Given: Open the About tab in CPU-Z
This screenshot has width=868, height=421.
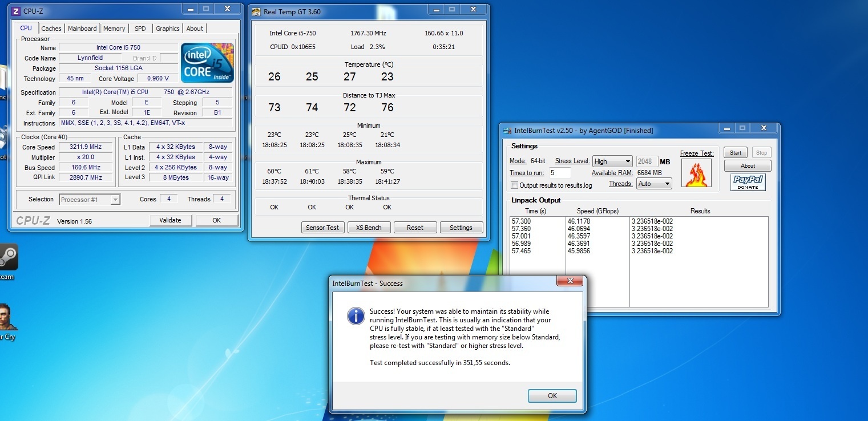Looking at the screenshot, I should 195,29.
